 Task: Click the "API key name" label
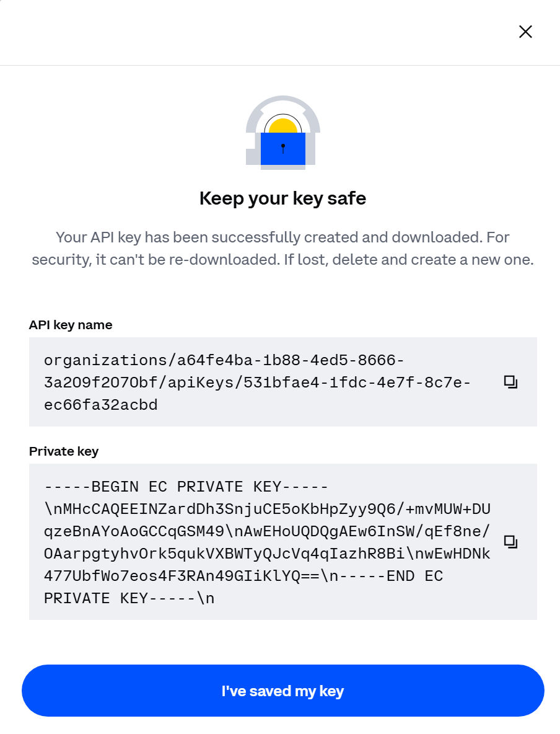(71, 325)
